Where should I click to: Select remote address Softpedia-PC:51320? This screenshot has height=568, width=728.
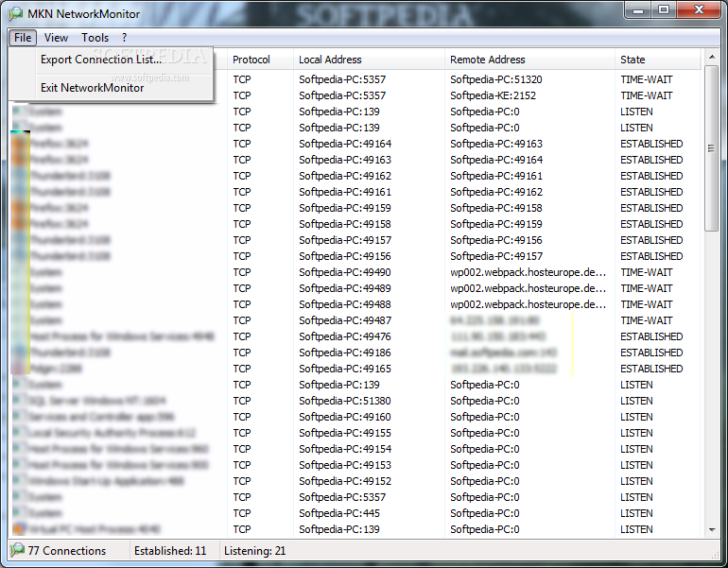pos(495,79)
